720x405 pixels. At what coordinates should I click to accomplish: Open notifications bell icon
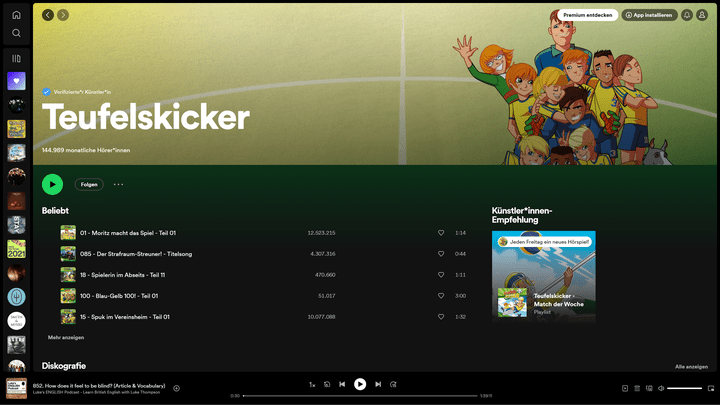pyautogui.click(x=687, y=15)
